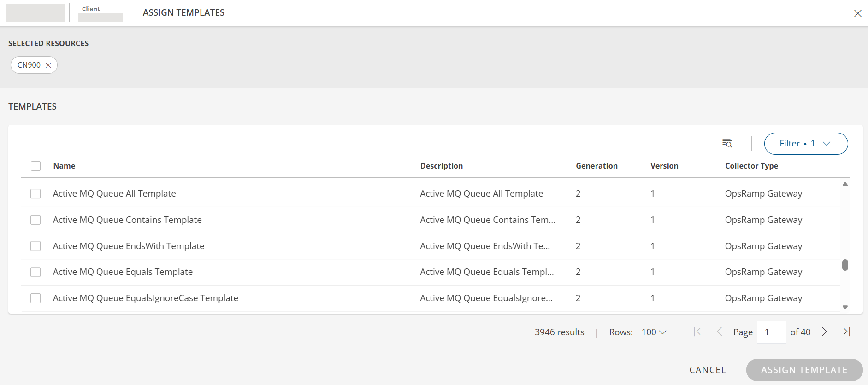Click the Client selector in header
Viewport: 868px width, 385px height.
[100, 13]
